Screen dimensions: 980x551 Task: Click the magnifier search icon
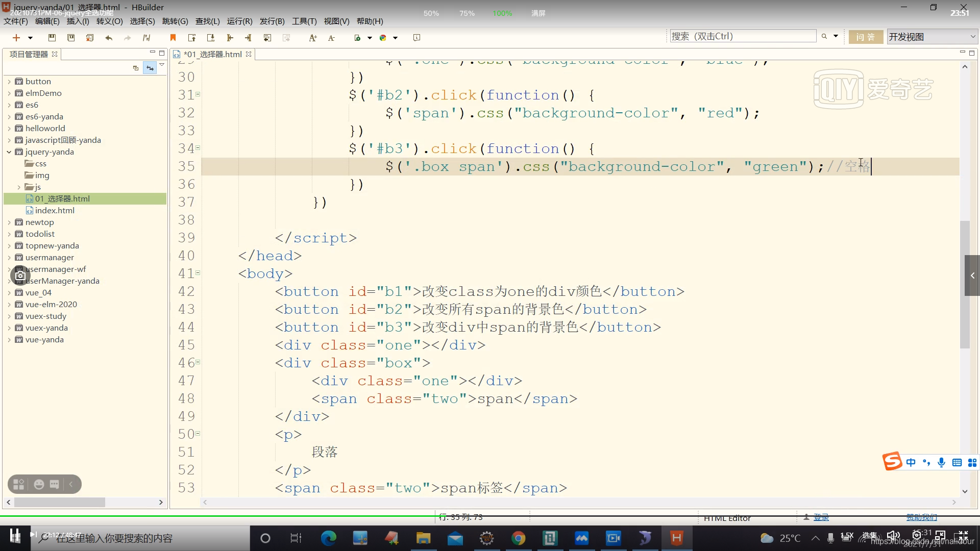[824, 36]
